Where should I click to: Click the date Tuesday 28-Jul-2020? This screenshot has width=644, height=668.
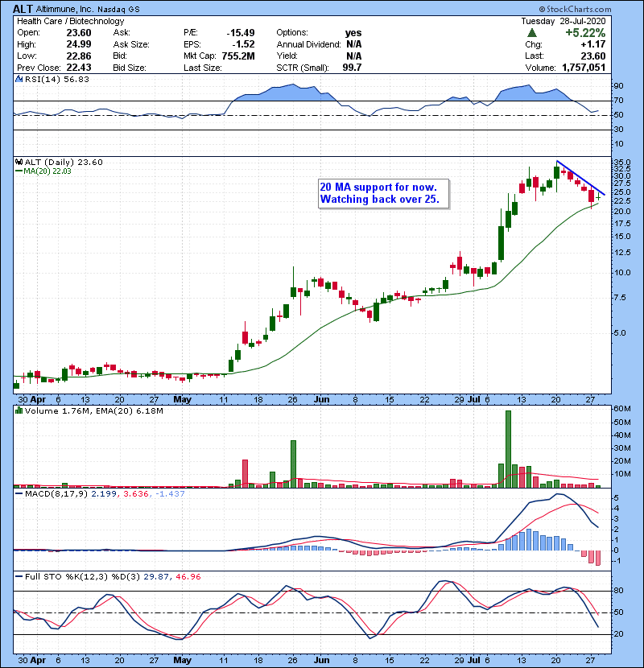(x=563, y=21)
